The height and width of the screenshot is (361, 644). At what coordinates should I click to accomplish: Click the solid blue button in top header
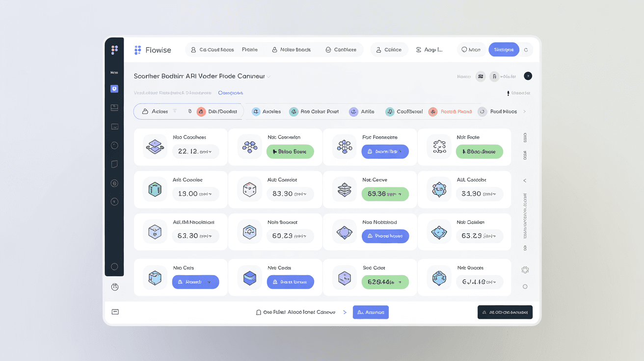pyautogui.click(x=504, y=50)
